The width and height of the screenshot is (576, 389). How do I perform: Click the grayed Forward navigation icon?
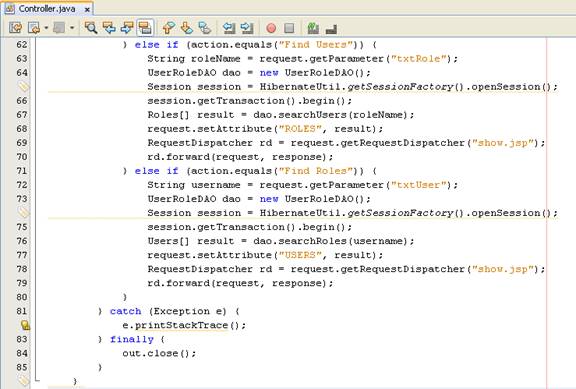point(59,28)
